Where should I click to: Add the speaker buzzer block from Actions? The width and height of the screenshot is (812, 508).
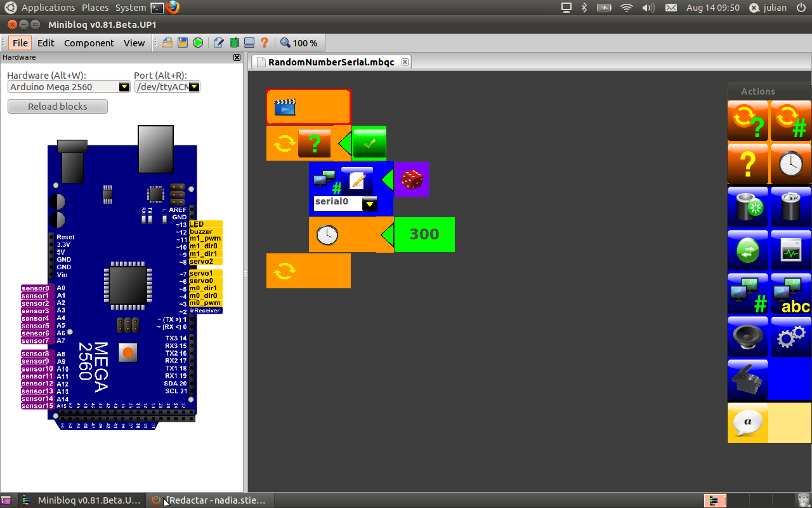748,337
